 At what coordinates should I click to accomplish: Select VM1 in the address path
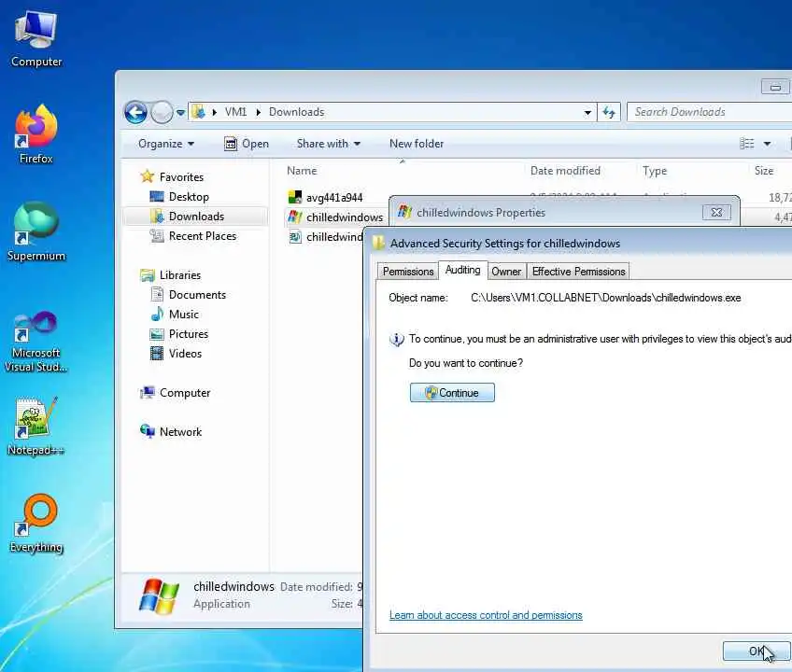coord(235,112)
